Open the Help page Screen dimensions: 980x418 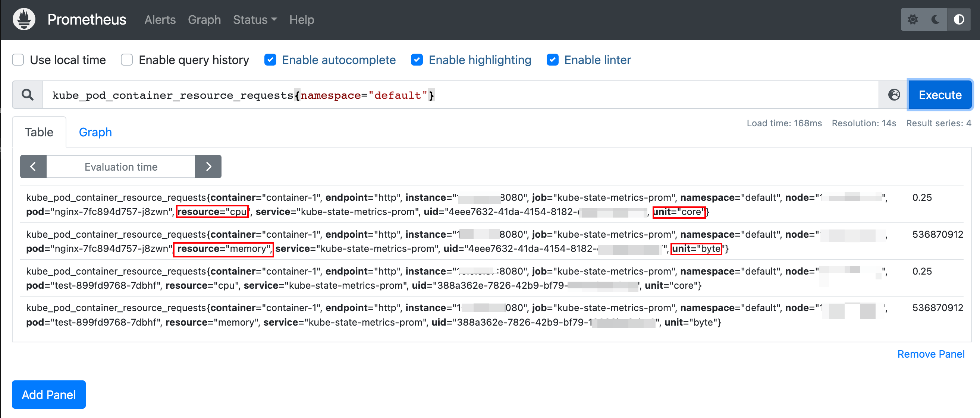click(x=302, y=19)
